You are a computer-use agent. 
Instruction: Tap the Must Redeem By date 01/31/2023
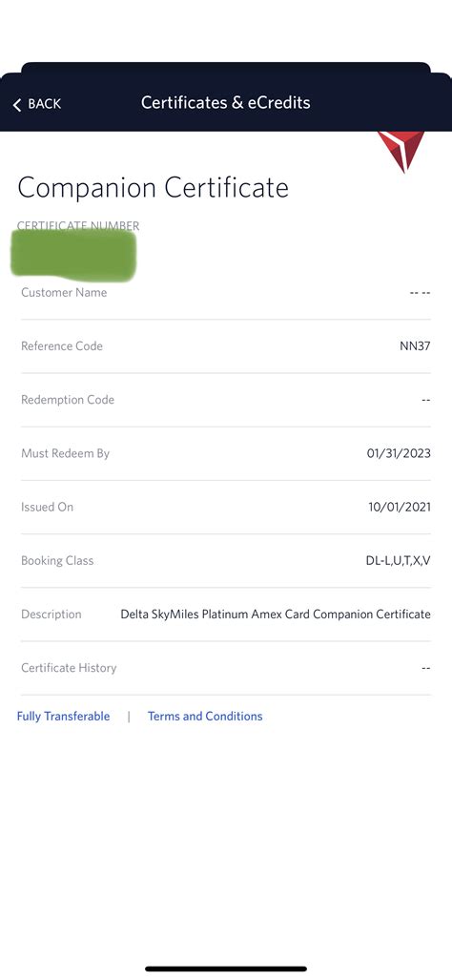(x=399, y=454)
